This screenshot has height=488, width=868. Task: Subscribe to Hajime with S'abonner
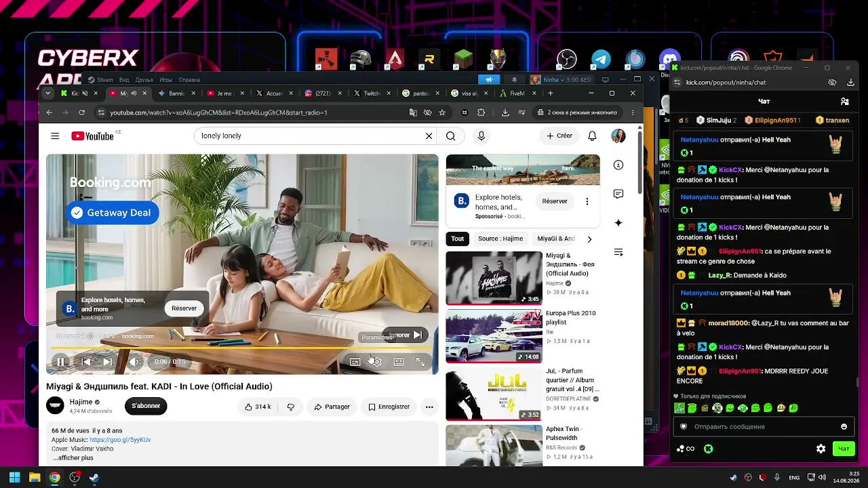pos(146,406)
